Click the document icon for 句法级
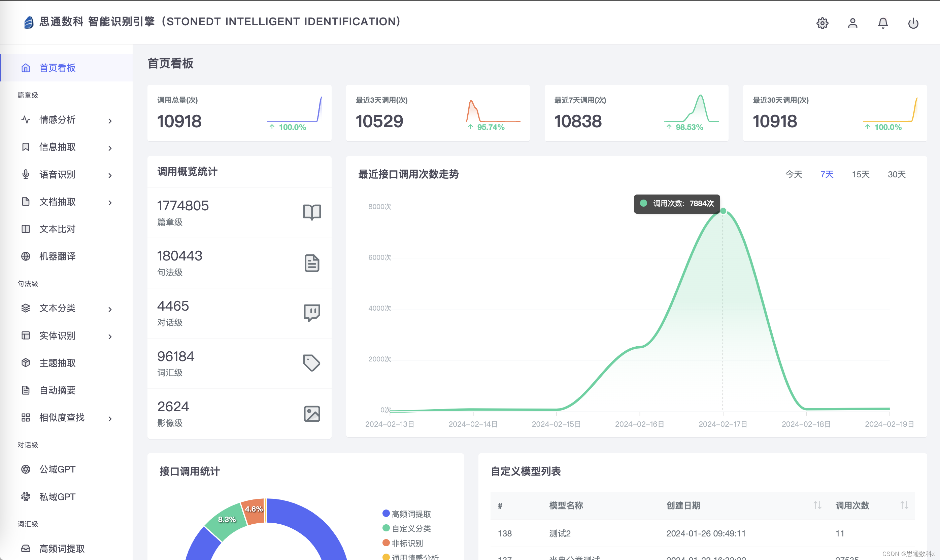The width and height of the screenshot is (940, 560). [312, 263]
